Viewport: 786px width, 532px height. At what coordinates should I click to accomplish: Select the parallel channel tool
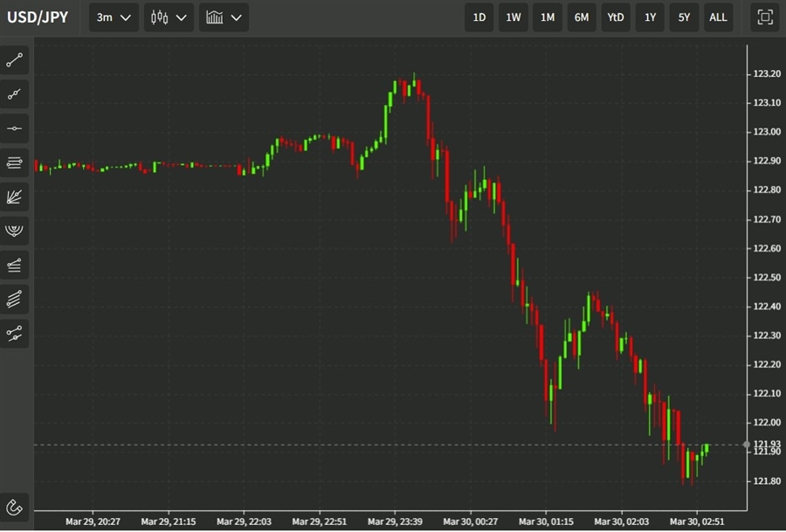click(x=14, y=300)
